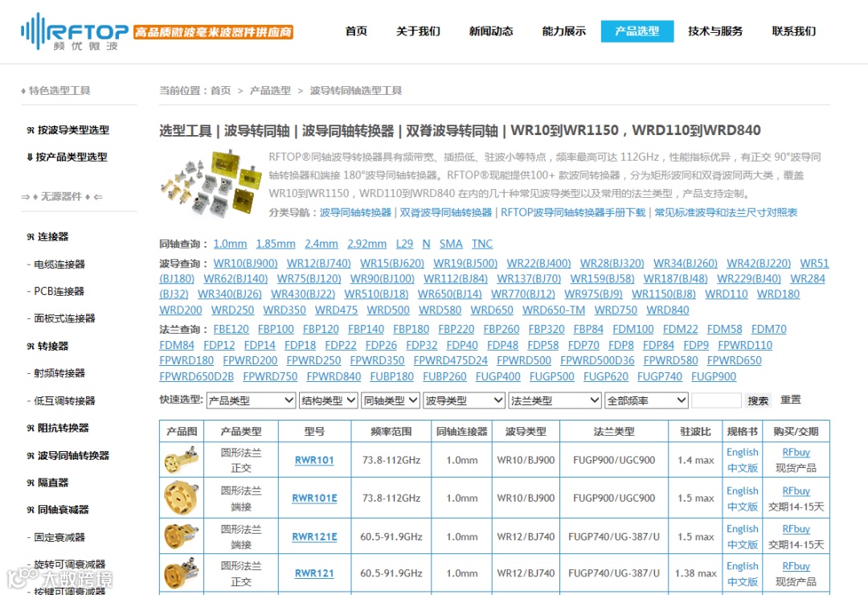868x595 pixels.
Task: Click RFbuy link in RWR121 row
Action: 796,566
